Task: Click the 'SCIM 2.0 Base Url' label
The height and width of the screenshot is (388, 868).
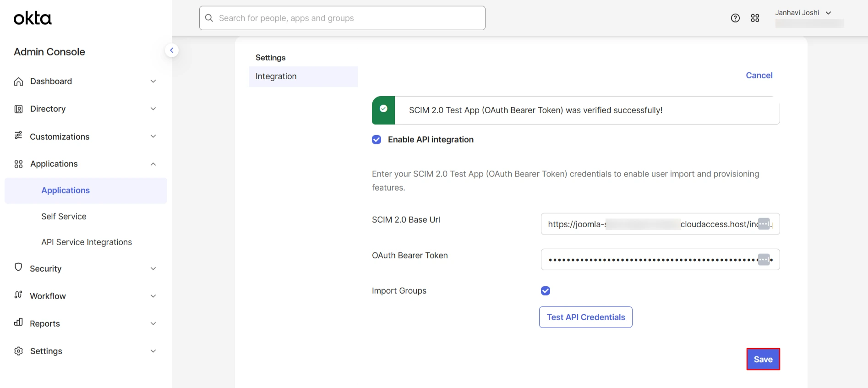Action: point(406,220)
